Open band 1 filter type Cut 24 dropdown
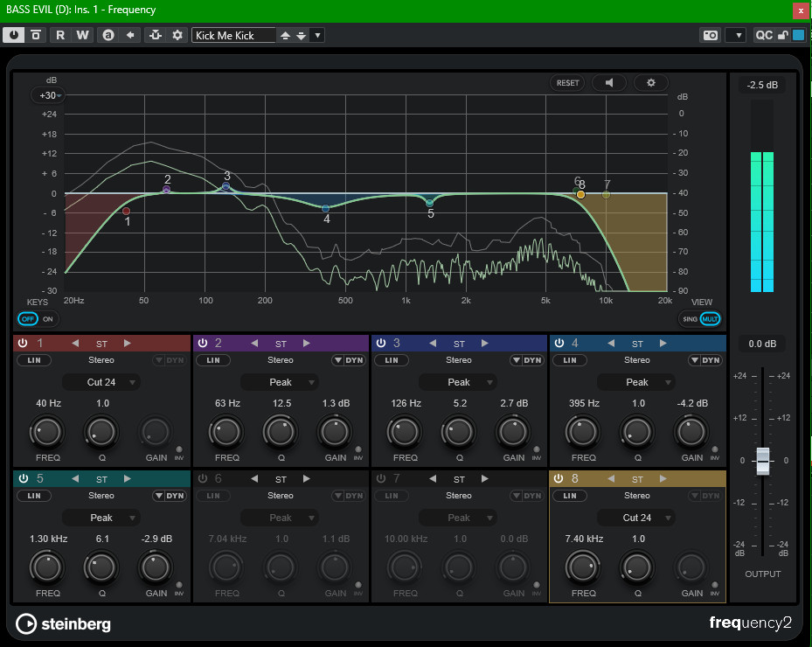This screenshot has width=812, height=647. 101,382
